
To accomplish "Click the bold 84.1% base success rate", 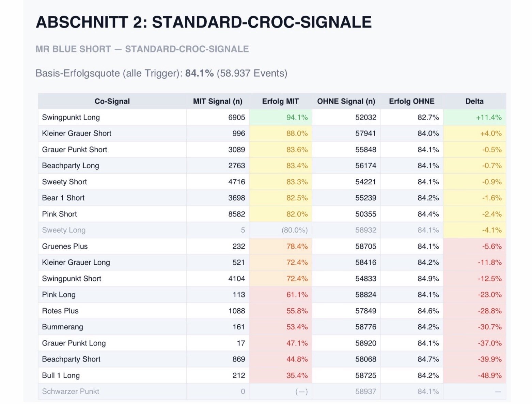I will pyautogui.click(x=199, y=73).
